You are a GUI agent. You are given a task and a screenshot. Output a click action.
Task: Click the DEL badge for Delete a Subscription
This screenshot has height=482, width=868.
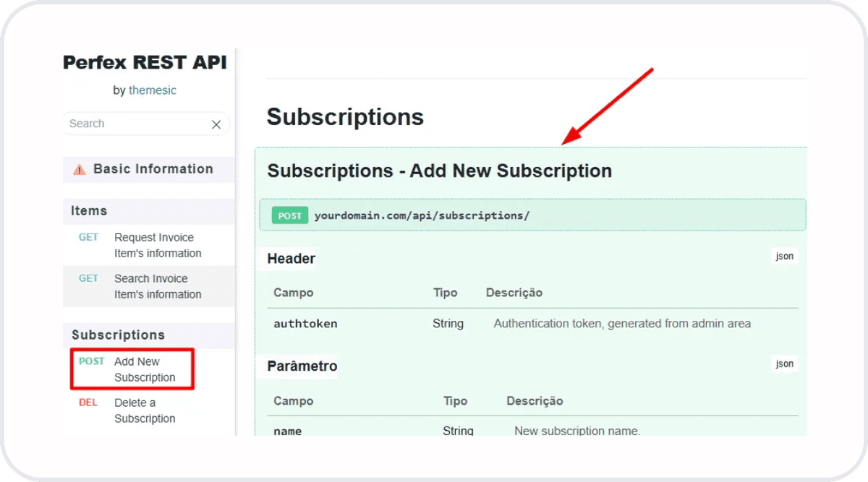(88, 403)
